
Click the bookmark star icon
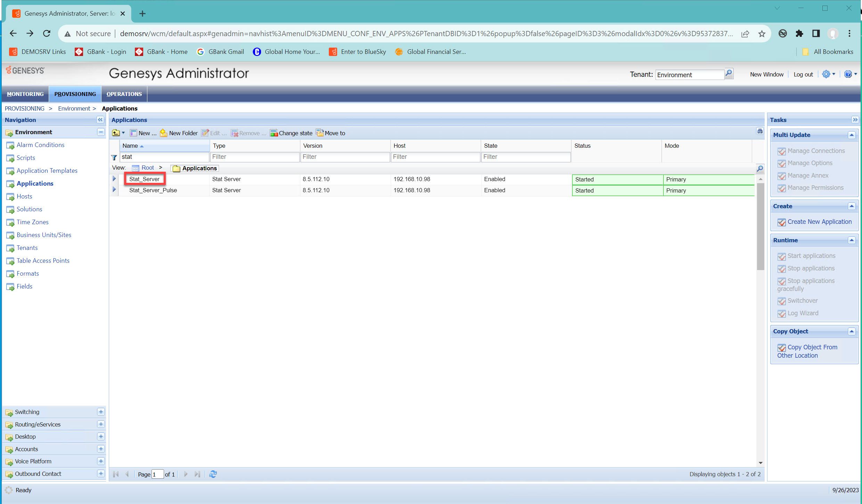pos(762,34)
